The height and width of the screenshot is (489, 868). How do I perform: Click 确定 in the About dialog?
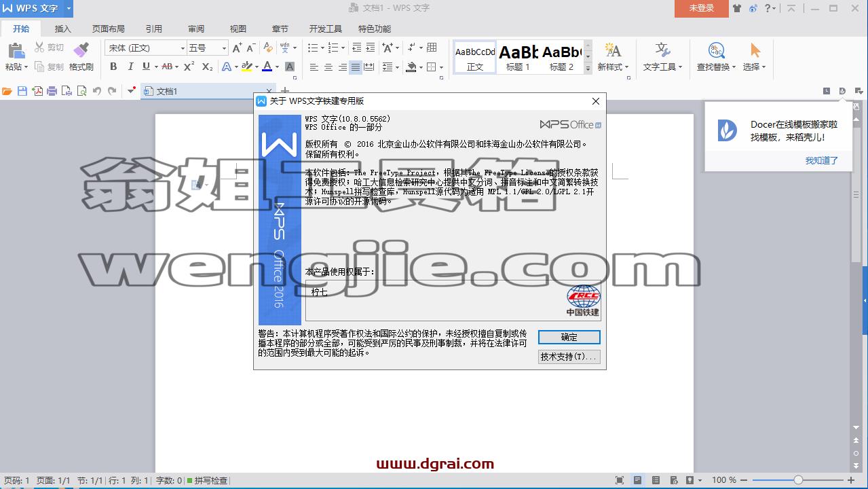[569, 338]
